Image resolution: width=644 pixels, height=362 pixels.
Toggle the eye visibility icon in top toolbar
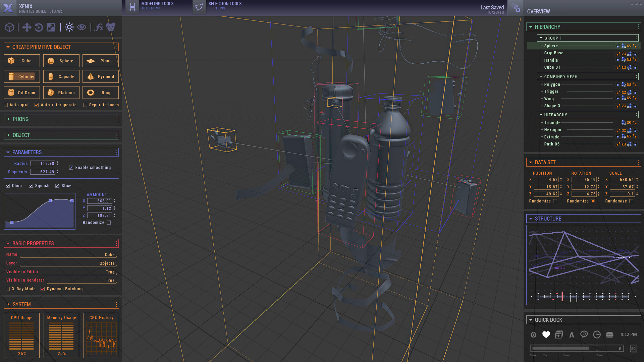[82, 27]
